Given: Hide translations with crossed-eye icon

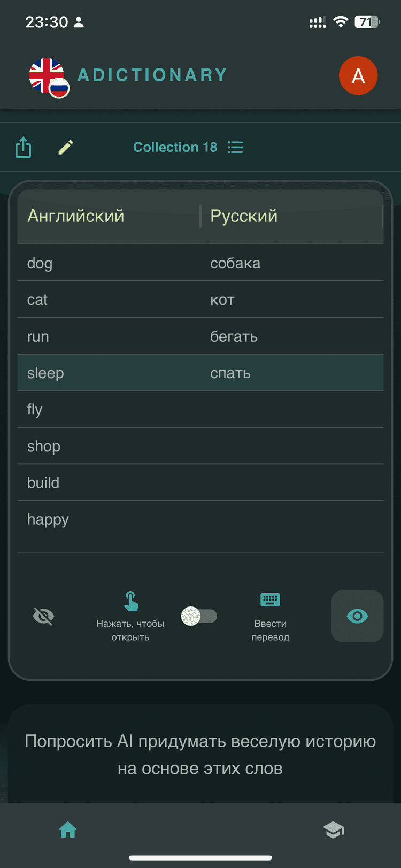Looking at the screenshot, I should pos(43,616).
